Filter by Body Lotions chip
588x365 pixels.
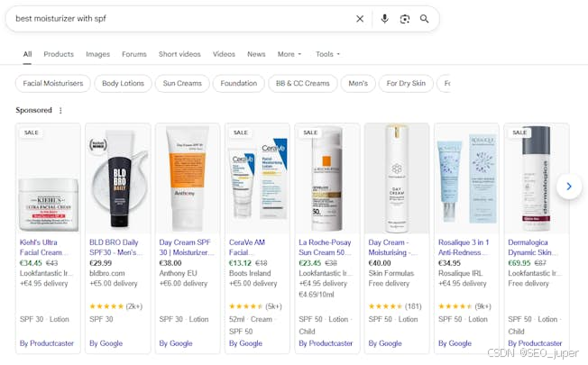(123, 83)
